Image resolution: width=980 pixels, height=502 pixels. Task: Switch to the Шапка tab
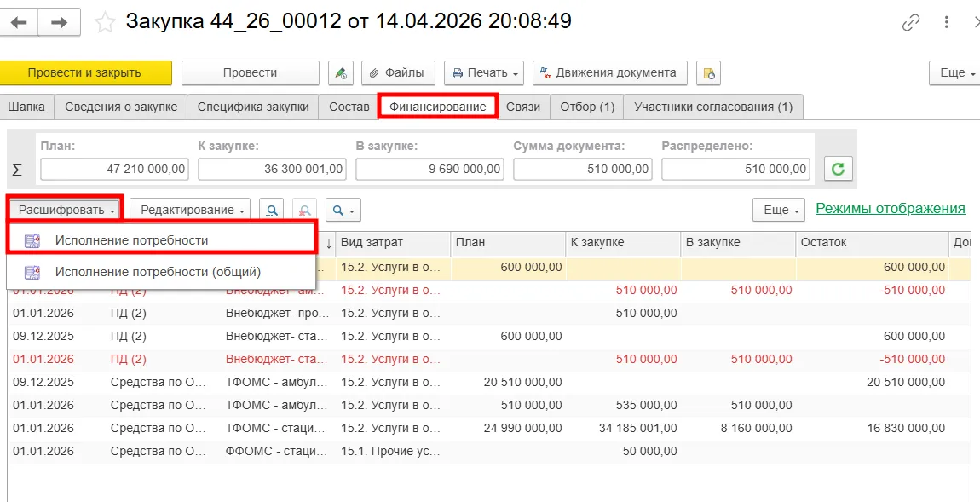(x=27, y=107)
